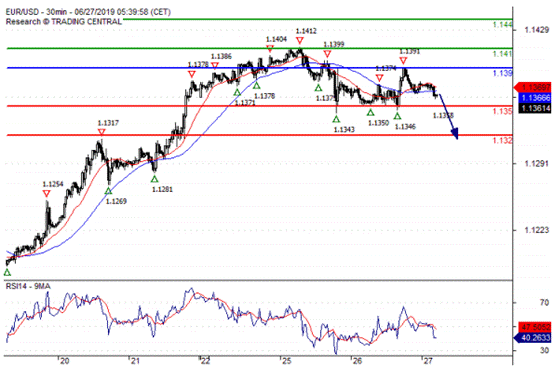This screenshot has width=554, height=368.
Task: Select the red triangle marker at 1.1391
Action: click(403, 61)
